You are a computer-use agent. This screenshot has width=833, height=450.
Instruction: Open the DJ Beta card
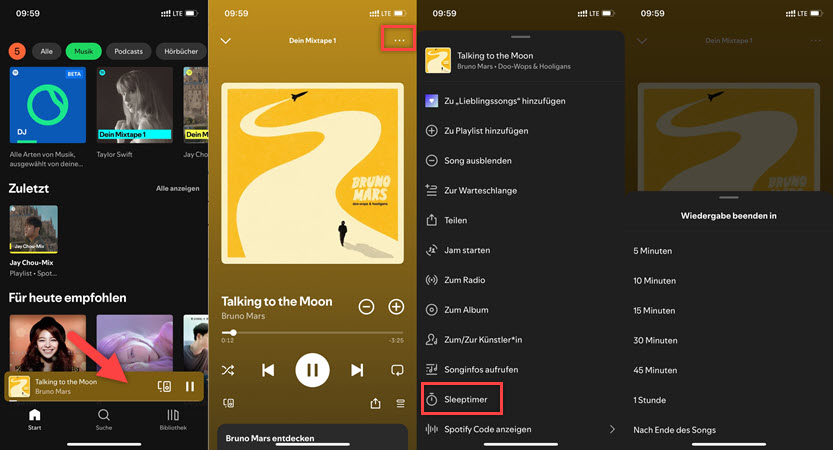[48, 105]
